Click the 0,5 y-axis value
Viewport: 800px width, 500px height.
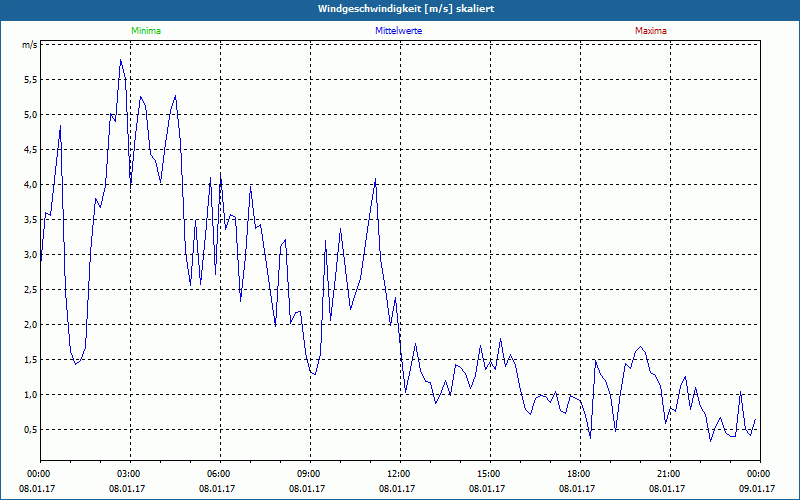[x=31, y=430]
